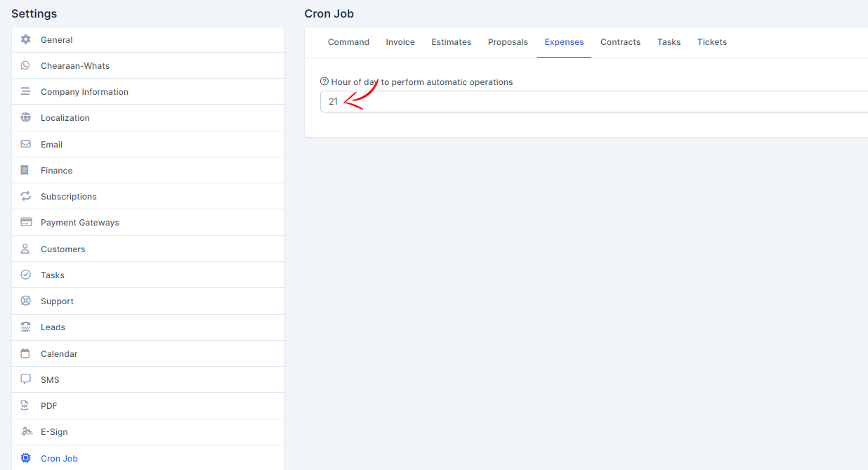
Task: Click the speech bubble icon for SMS
Action: pos(26,379)
